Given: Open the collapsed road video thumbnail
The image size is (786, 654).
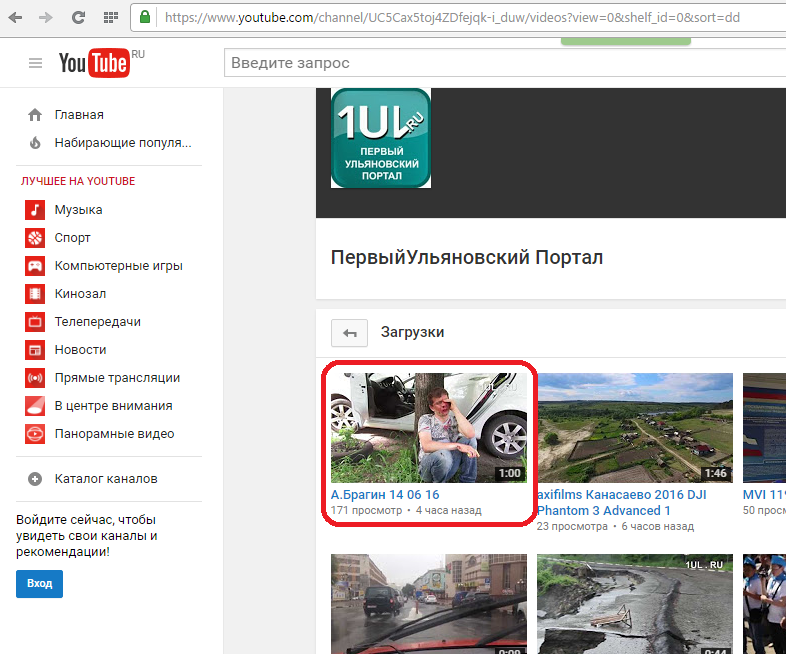Looking at the screenshot, I should click(x=635, y=604).
